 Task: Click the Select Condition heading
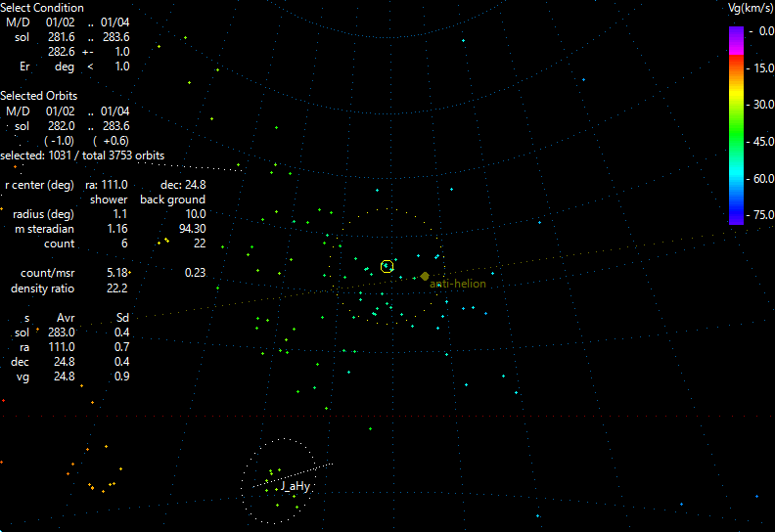click(42, 8)
